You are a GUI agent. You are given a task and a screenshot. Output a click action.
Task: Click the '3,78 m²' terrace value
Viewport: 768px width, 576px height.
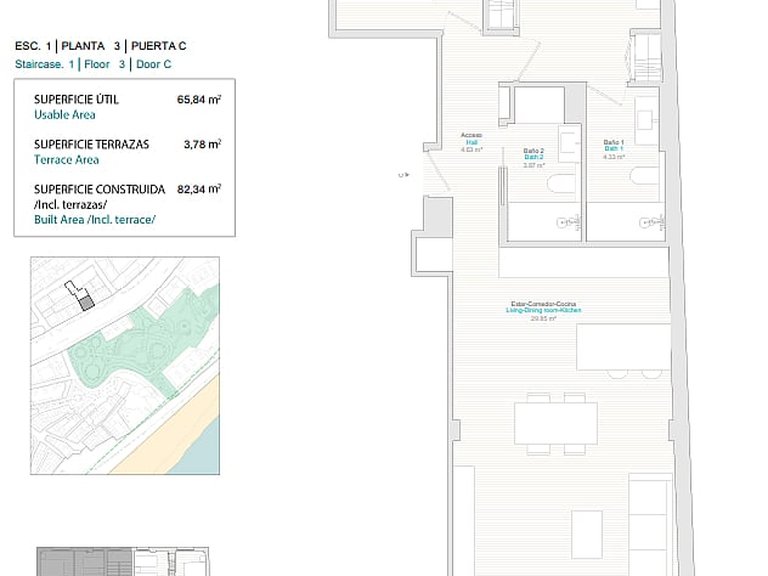tap(202, 144)
